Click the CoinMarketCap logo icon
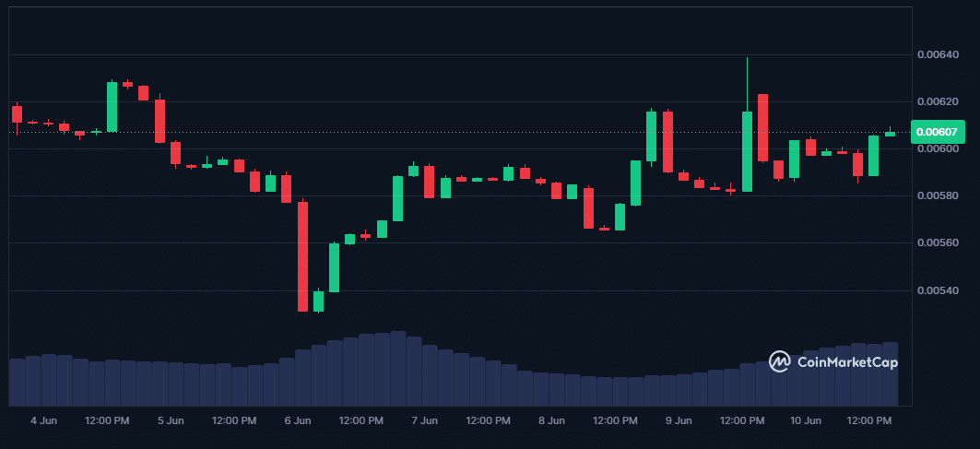 [780, 361]
